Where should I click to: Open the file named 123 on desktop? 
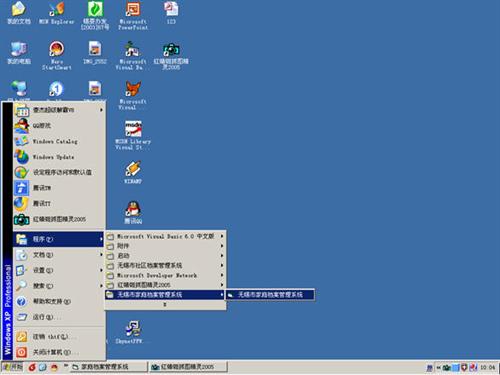[171, 13]
